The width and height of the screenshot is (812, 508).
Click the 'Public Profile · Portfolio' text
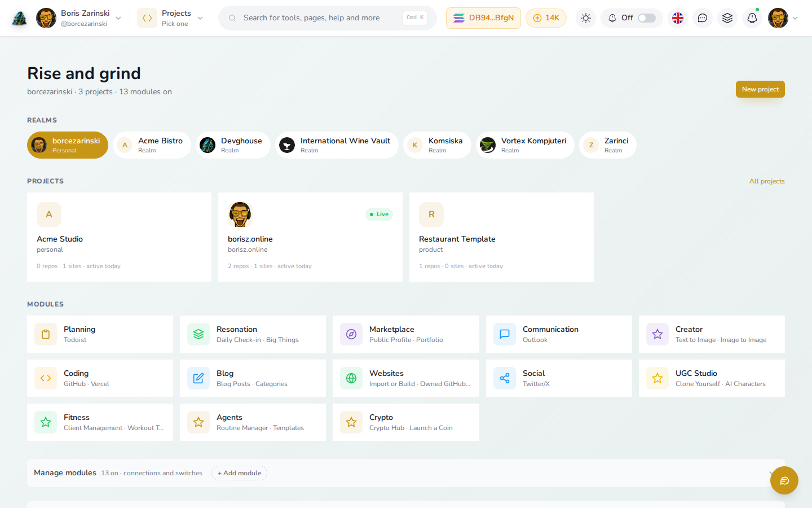click(406, 340)
